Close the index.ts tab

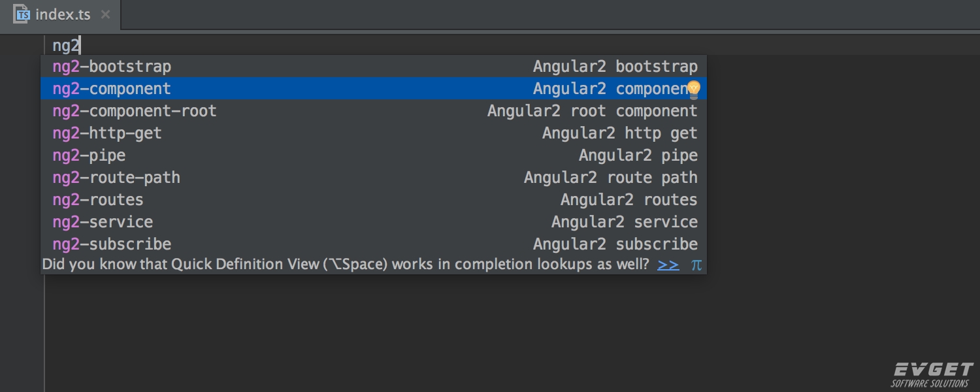tap(106, 14)
